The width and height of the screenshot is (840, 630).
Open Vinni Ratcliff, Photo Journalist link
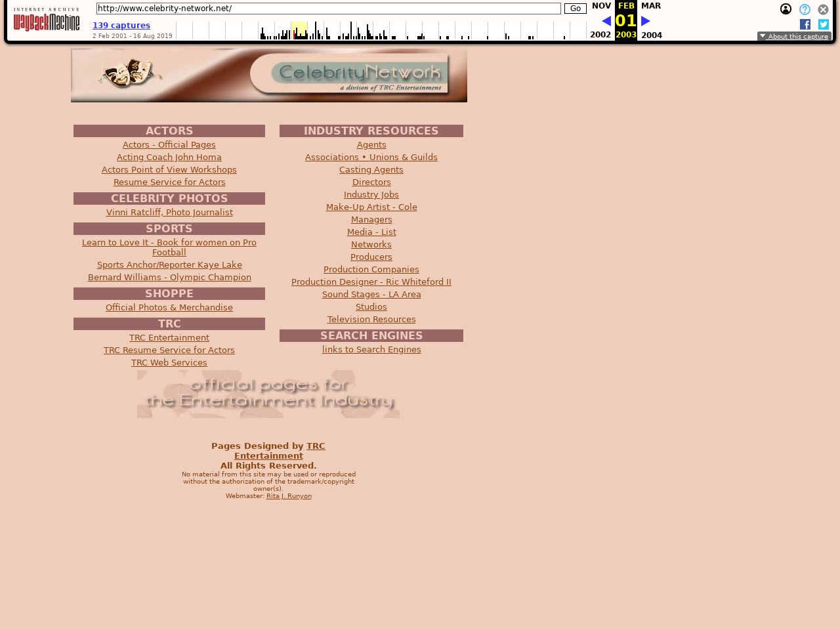point(169,213)
